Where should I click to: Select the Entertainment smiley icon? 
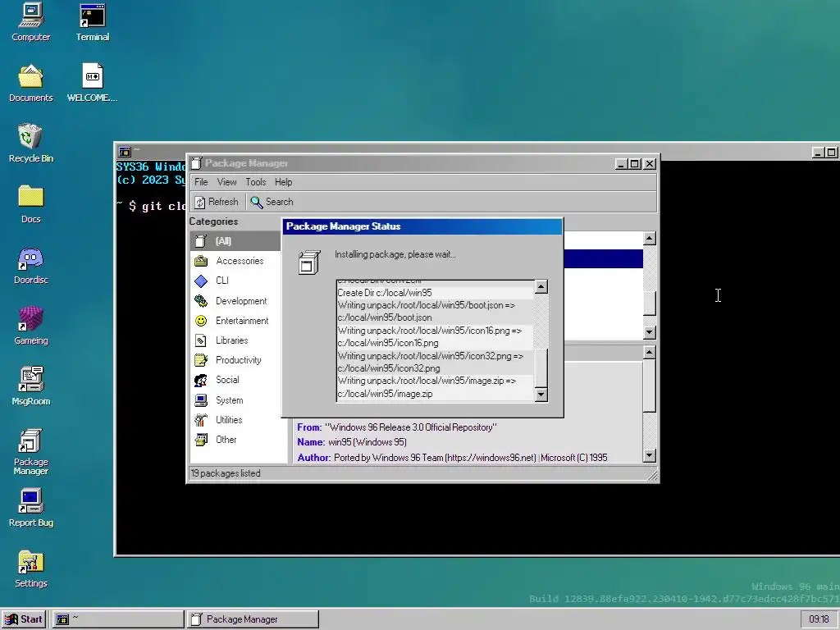coord(201,321)
